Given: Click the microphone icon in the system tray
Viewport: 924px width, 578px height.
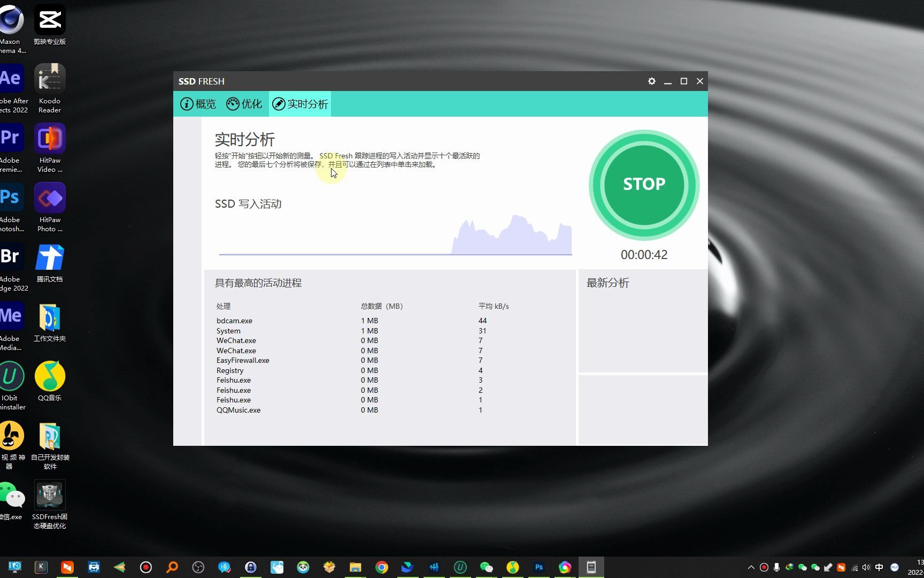Looking at the screenshot, I should [x=776, y=567].
